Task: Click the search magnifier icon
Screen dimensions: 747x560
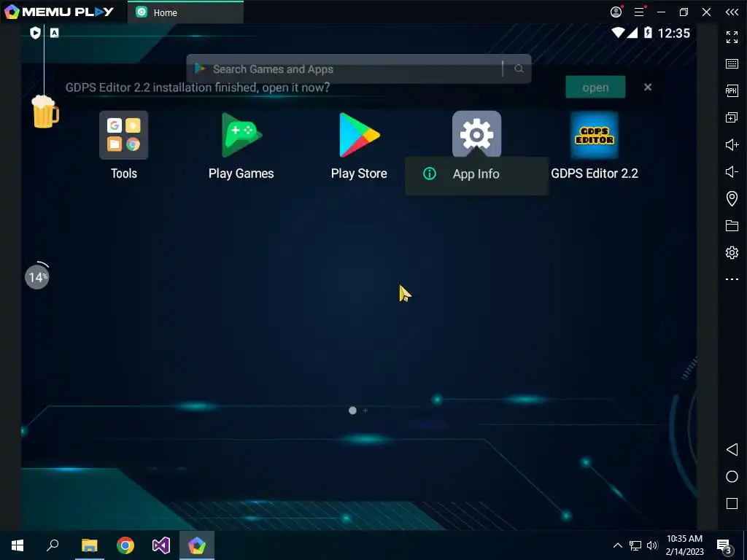Action: click(519, 69)
